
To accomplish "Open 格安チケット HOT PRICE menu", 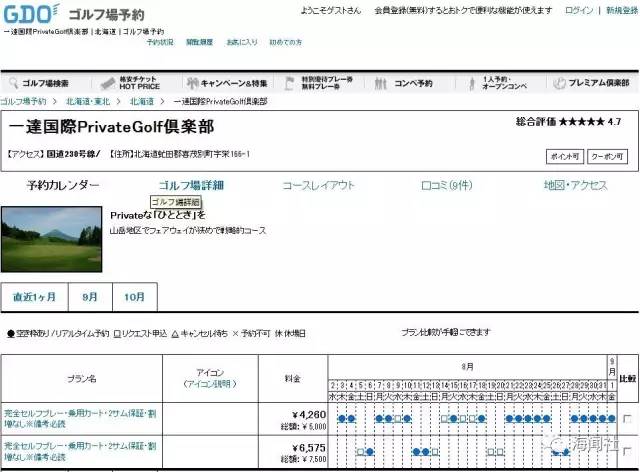I will (138, 83).
